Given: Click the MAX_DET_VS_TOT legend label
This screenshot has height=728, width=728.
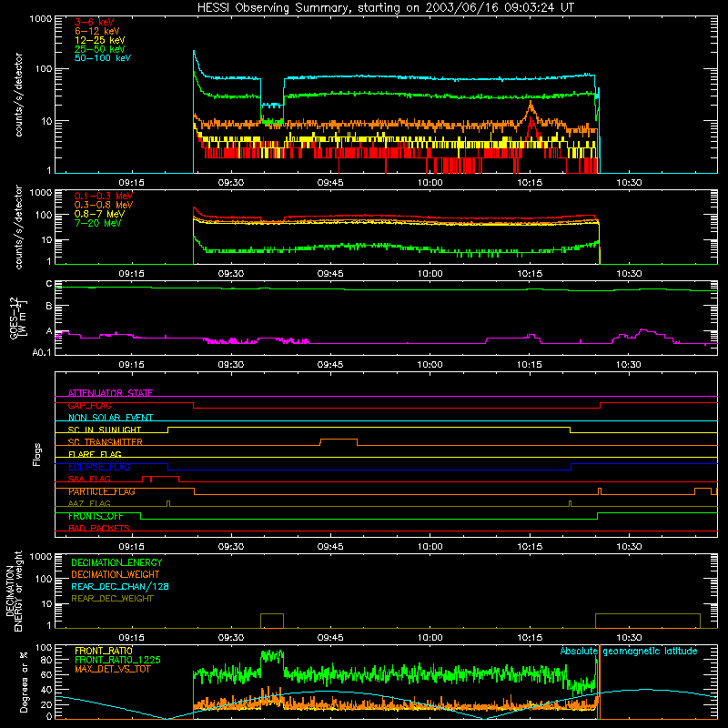Looking at the screenshot, I should point(112,669).
